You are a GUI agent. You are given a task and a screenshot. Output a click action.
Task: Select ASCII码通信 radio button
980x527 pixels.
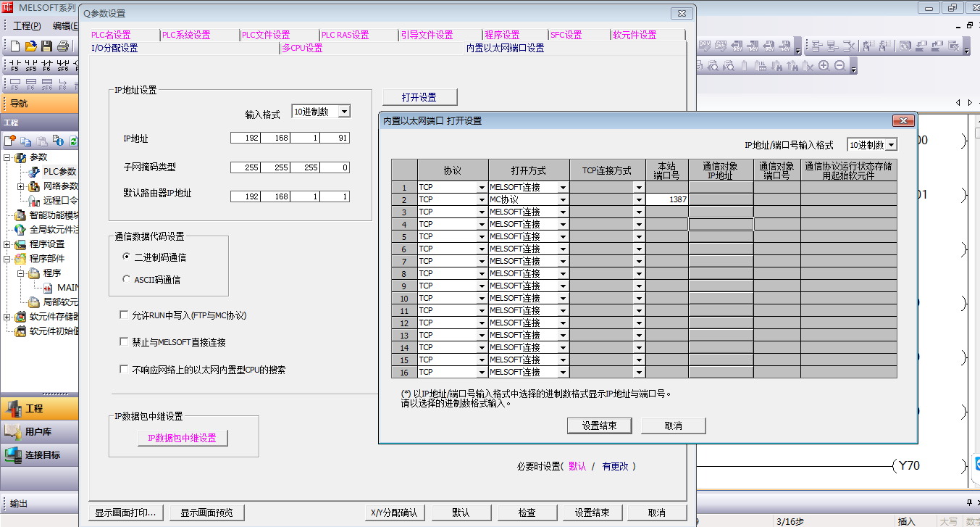[x=127, y=279]
